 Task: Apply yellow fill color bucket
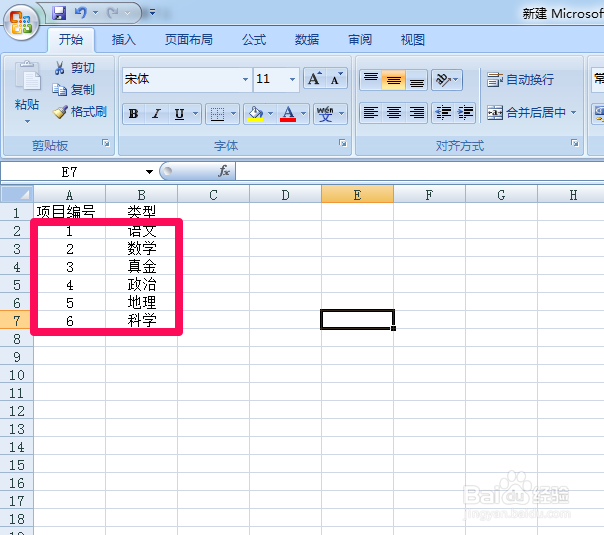[x=255, y=114]
